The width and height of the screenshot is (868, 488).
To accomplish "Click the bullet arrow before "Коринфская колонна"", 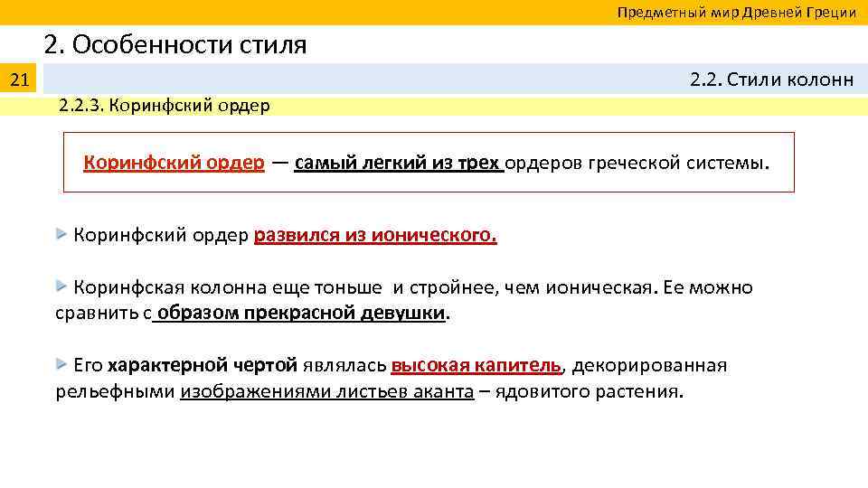I will [x=61, y=286].
